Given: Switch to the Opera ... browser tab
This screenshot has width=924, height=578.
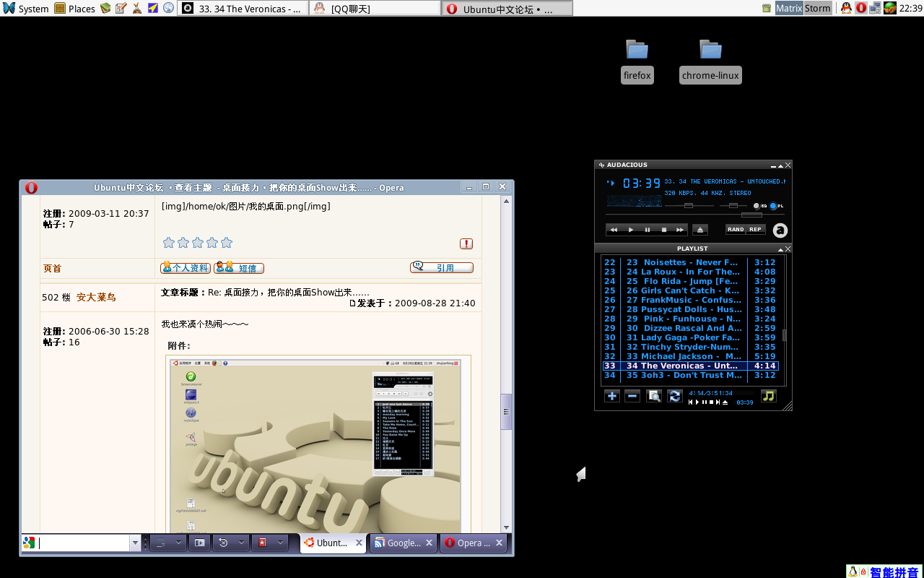Looking at the screenshot, I should click(x=474, y=543).
